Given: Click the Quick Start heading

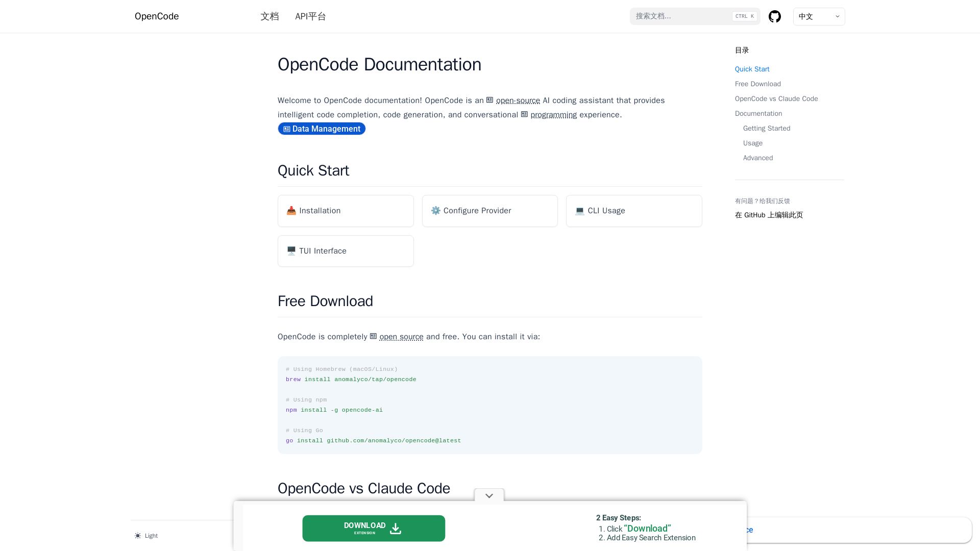Looking at the screenshot, I should (x=313, y=170).
